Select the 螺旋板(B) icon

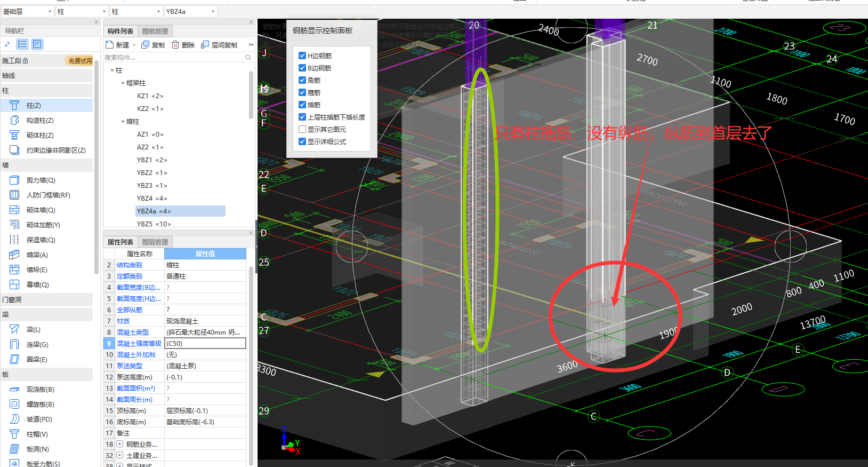click(14, 404)
